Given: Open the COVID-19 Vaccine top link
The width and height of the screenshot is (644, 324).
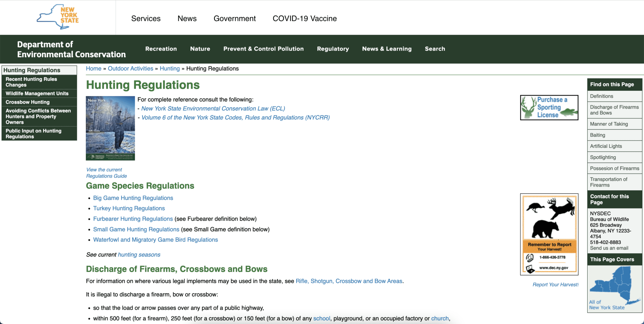Looking at the screenshot, I should tap(304, 19).
